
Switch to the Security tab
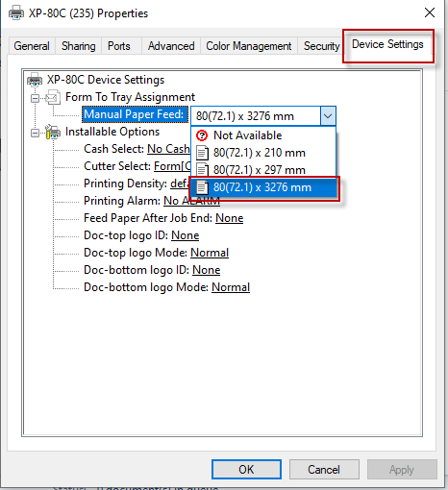pyautogui.click(x=321, y=46)
